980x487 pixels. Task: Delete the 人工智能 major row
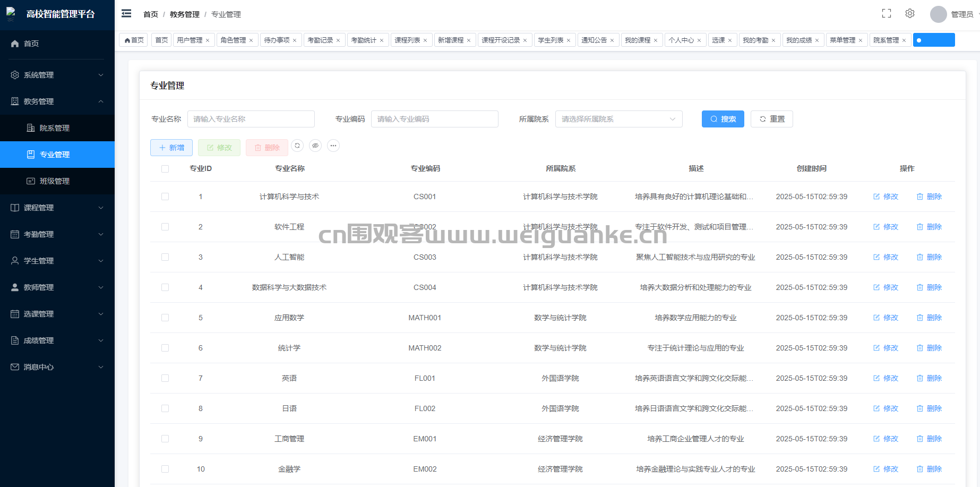click(929, 257)
